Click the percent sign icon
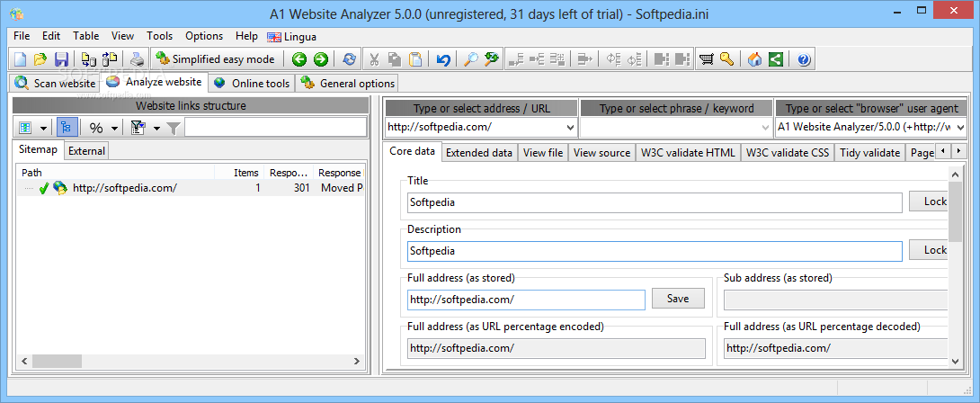Image resolution: width=980 pixels, height=403 pixels. click(96, 128)
